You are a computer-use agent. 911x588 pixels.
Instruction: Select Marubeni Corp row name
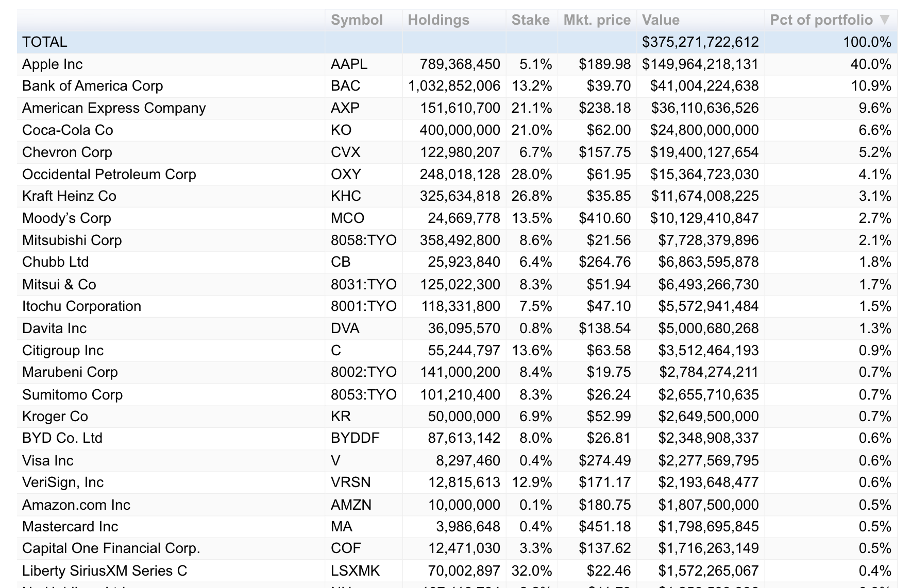pos(70,372)
